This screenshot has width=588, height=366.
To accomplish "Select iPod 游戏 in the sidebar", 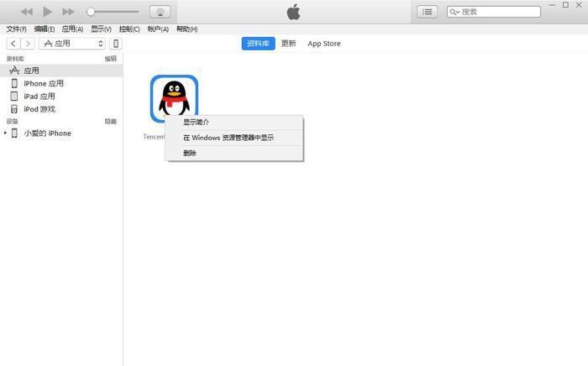I will pyautogui.click(x=61, y=109).
